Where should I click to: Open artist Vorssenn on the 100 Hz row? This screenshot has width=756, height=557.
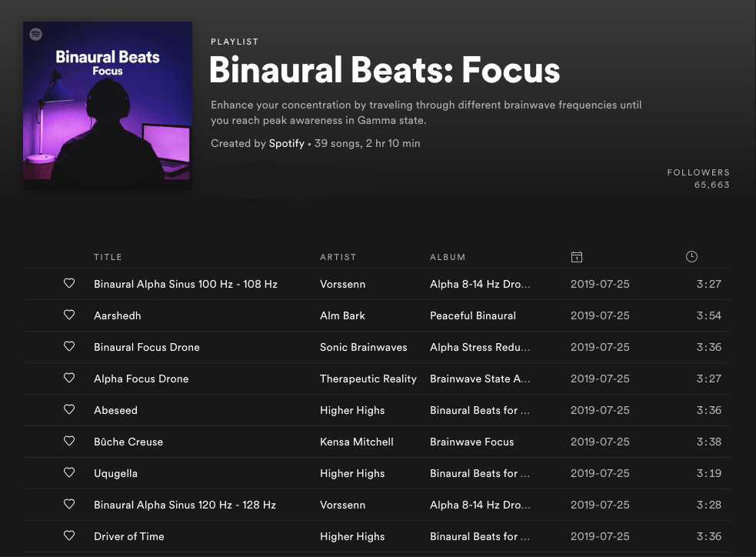point(343,284)
